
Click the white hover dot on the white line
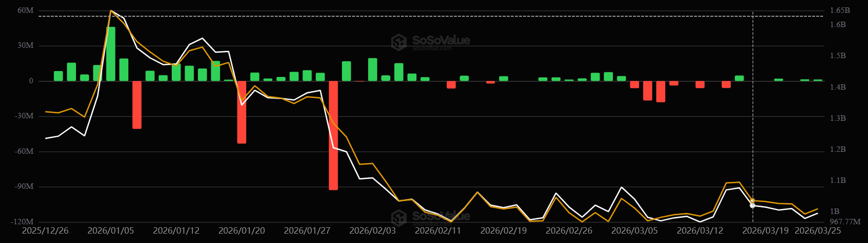(x=753, y=206)
